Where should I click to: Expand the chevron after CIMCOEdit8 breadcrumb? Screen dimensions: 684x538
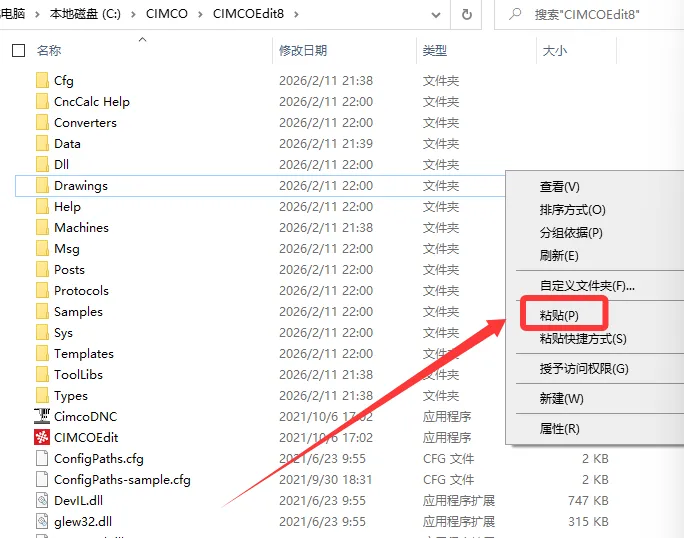coord(296,14)
